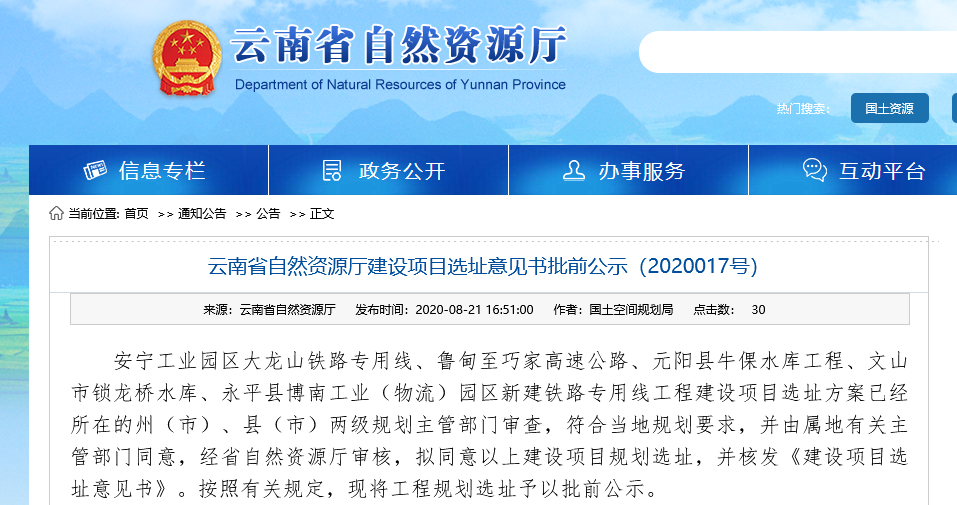Image resolution: width=957 pixels, height=505 pixels.
Task: Go to the 办事服务 section
Action: pyautogui.click(x=641, y=171)
